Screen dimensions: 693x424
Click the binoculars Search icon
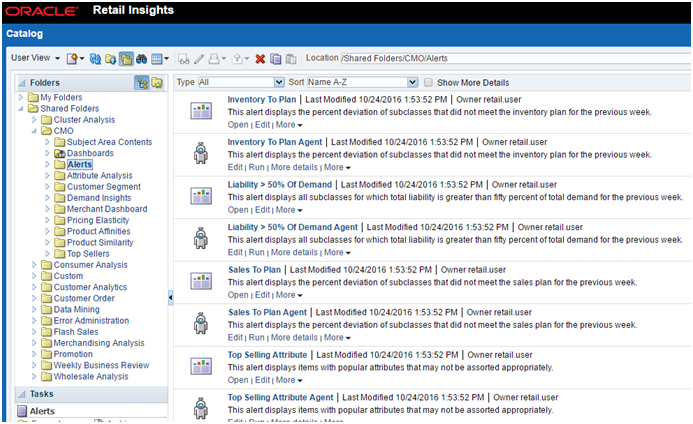[141, 58]
